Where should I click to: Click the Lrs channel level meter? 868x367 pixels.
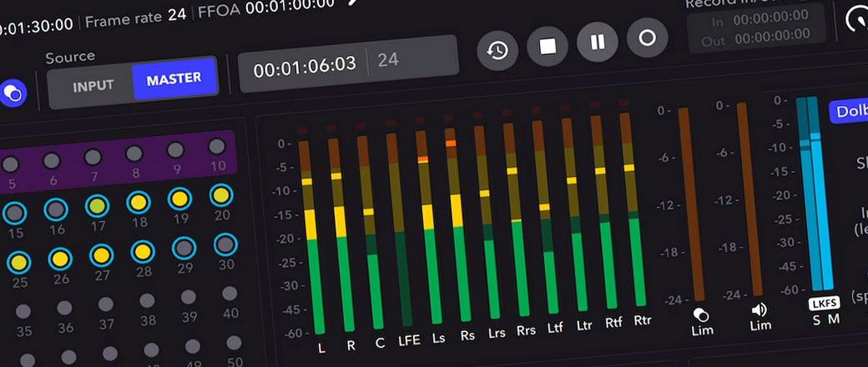pyautogui.click(x=487, y=222)
